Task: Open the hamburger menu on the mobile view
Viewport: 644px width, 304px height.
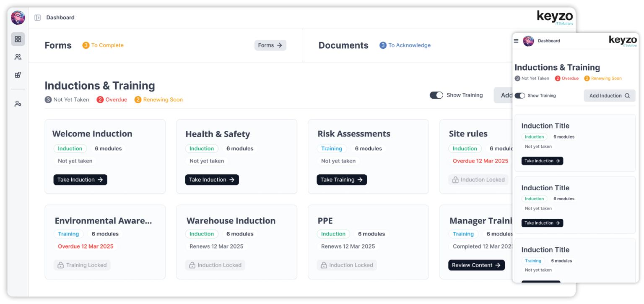Action: [x=516, y=41]
